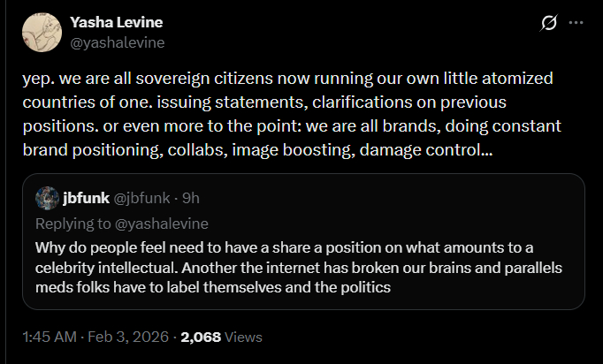This screenshot has width=603, height=364.
Task: Click the "Views" label
Action: pos(243,337)
